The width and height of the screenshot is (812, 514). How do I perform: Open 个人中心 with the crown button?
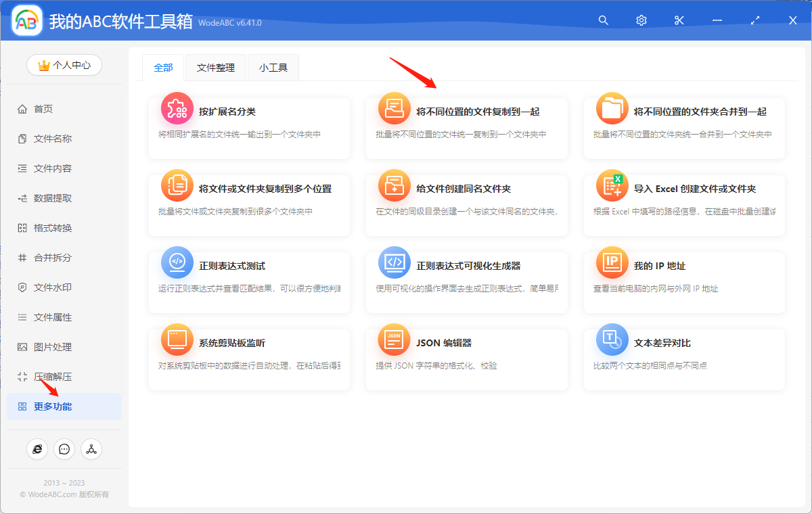[x=64, y=65]
